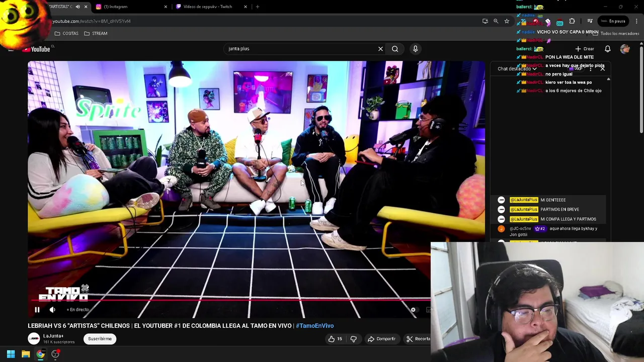Mute the video player volume
644x362 pixels.
pos(52,310)
